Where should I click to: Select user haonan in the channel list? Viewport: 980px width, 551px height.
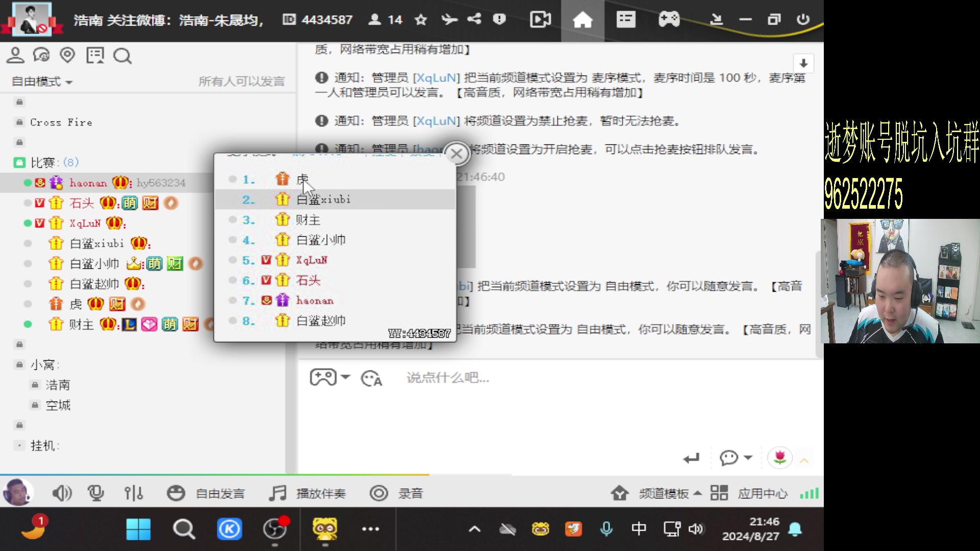tap(88, 183)
